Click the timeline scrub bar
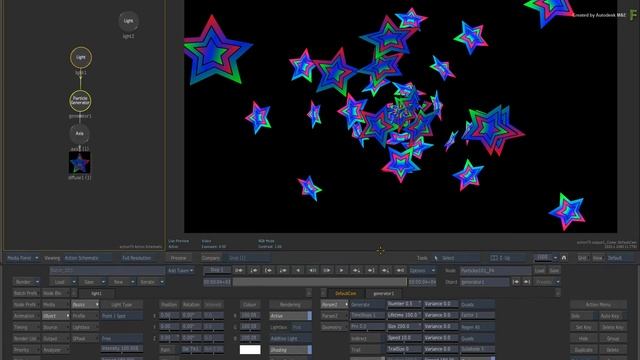The image size is (640, 360). click(x=320, y=282)
